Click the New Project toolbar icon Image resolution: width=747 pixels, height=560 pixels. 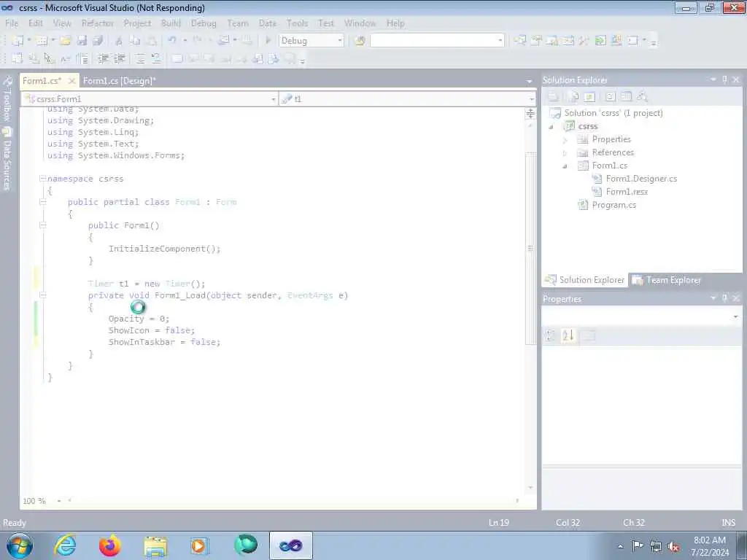tap(18, 41)
